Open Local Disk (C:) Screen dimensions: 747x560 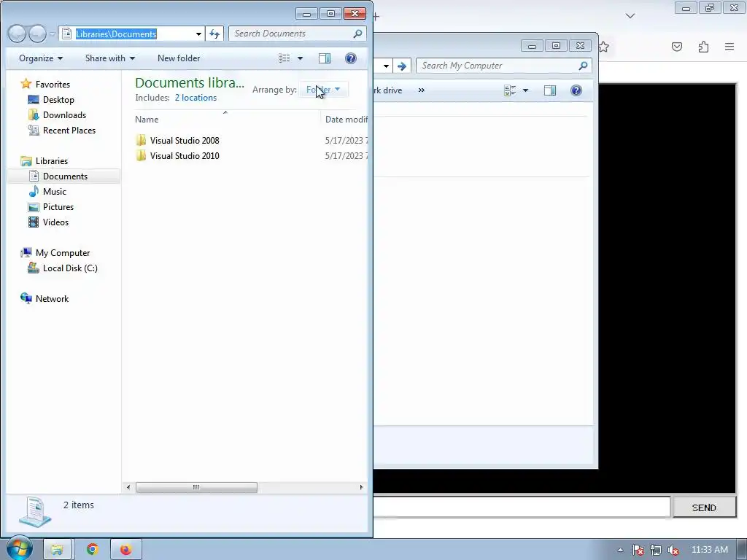tap(70, 268)
